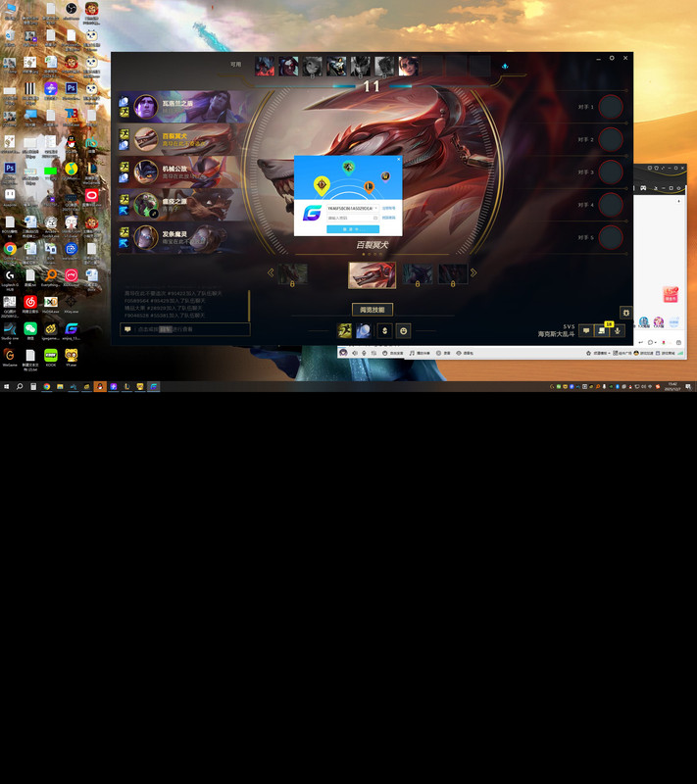The height and width of the screenshot is (784, 697).
Task: Go to next skin with right chevron
Action: coord(473,272)
